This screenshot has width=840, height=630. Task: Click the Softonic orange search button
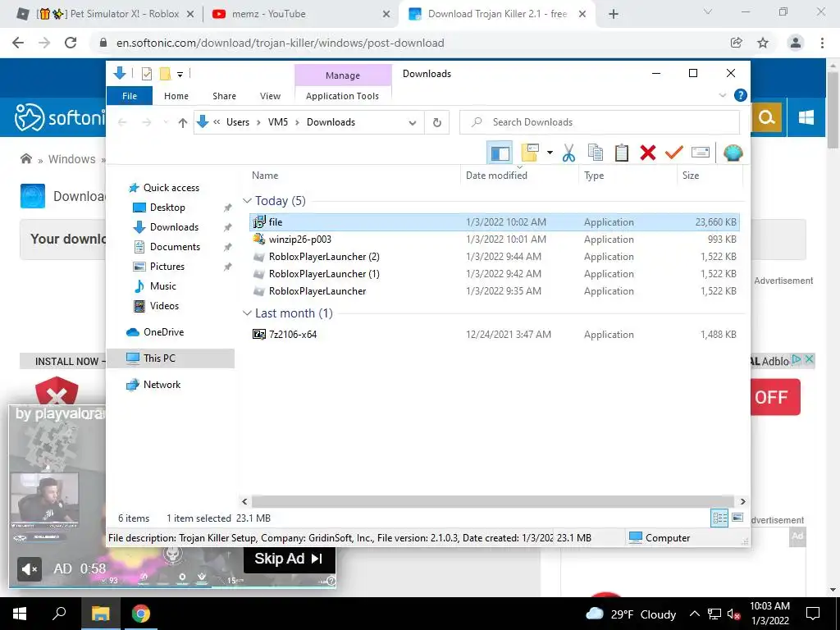[767, 117]
